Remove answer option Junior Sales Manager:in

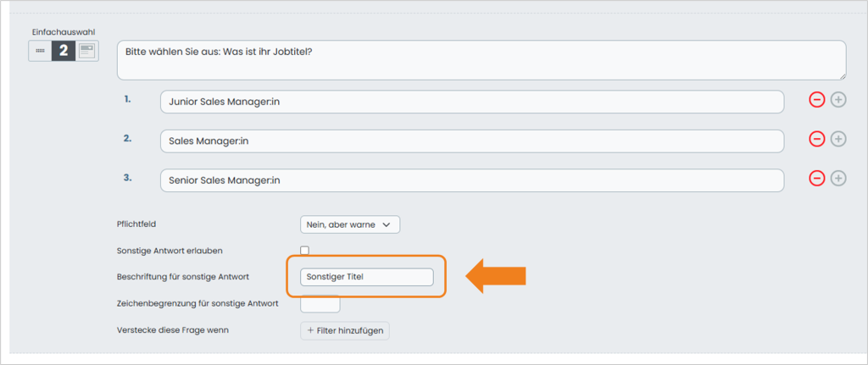(817, 100)
